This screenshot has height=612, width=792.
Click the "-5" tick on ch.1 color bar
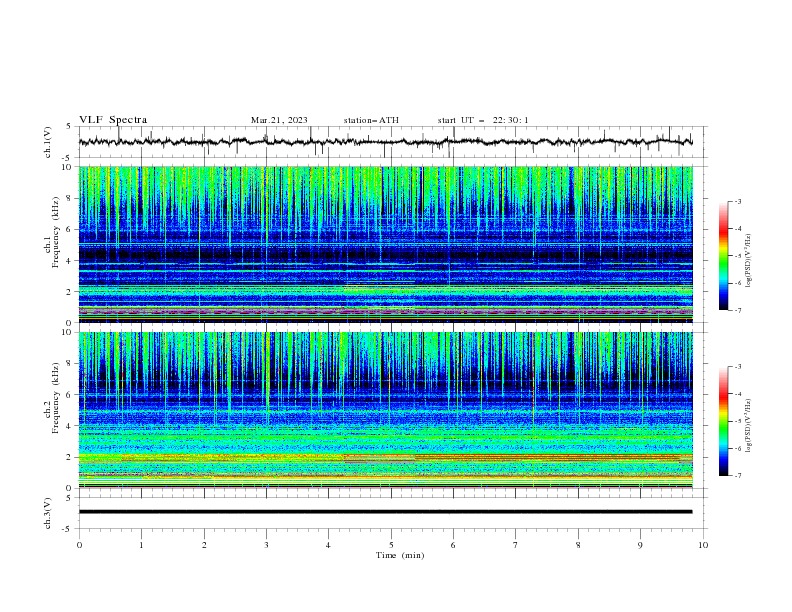pos(738,256)
